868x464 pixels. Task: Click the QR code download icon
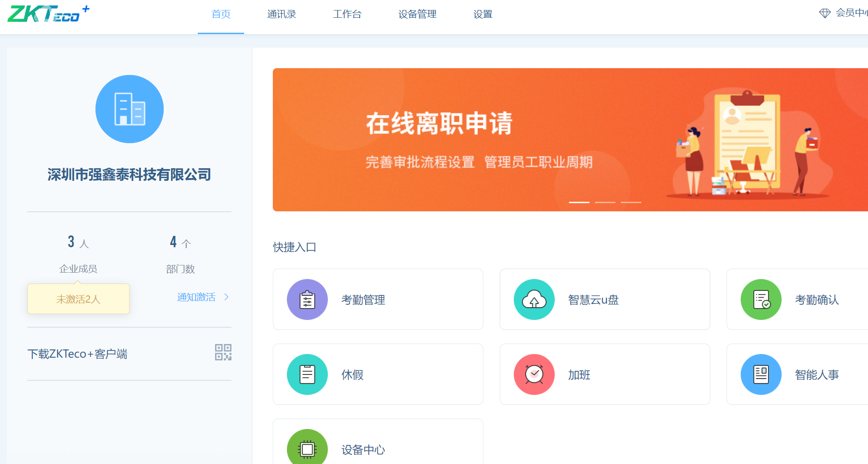223,352
